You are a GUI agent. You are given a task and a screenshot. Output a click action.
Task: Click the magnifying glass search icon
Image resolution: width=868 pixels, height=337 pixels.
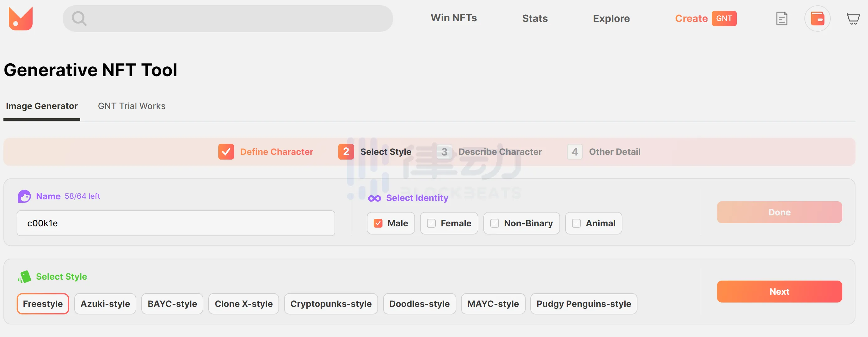(x=79, y=18)
